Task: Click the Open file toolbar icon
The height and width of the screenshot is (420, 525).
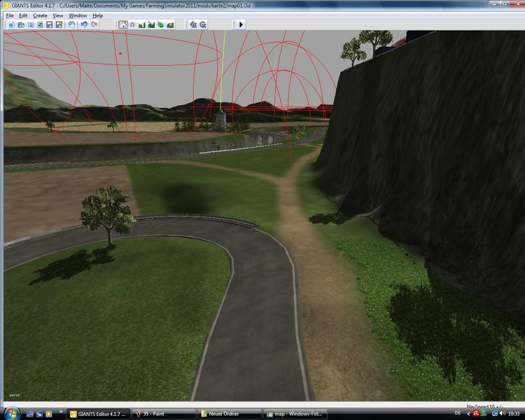Action: 21,24
